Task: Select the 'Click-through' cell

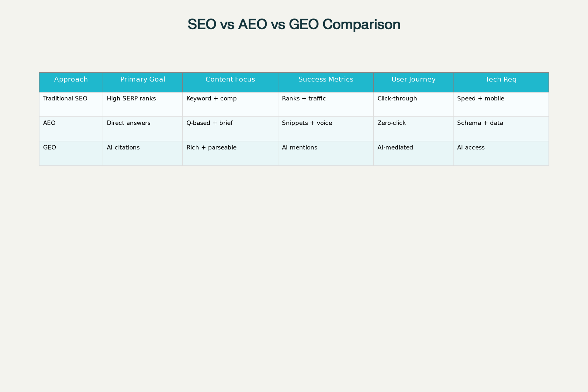Action: point(397,99)
